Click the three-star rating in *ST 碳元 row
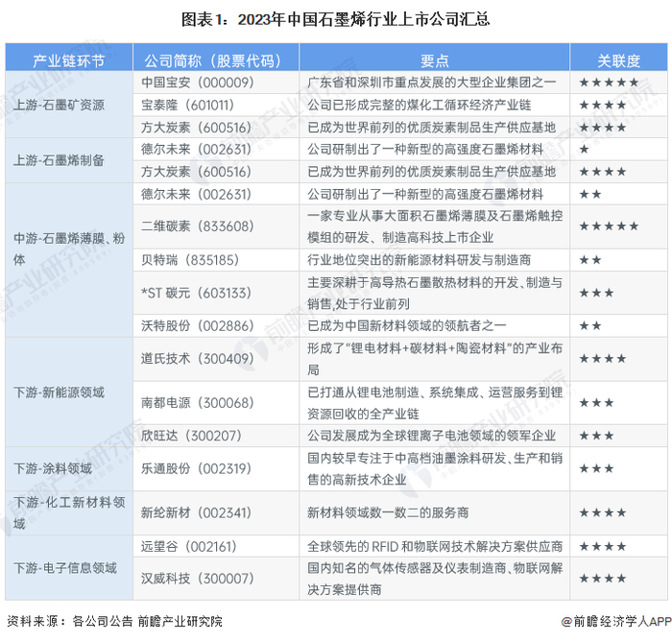This screenshot has width=672, height=641. click(596, 293)
